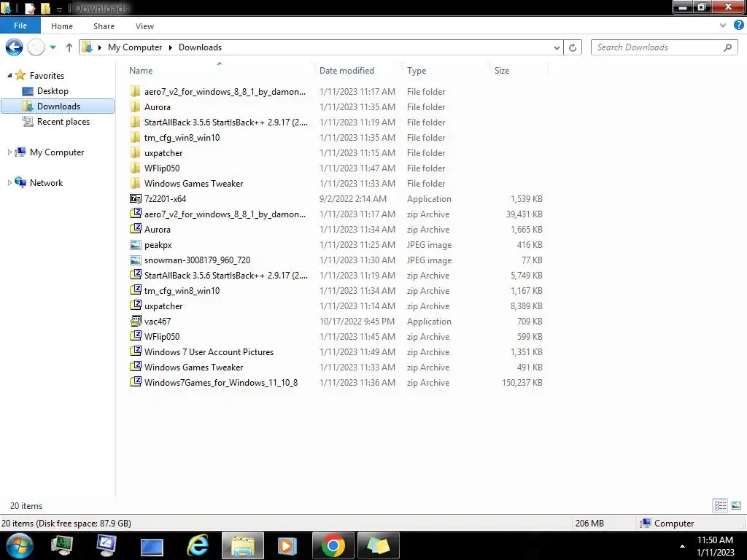Click the 7z2201-x64 application icon
The image size is (747, 560).
point(135,198)
